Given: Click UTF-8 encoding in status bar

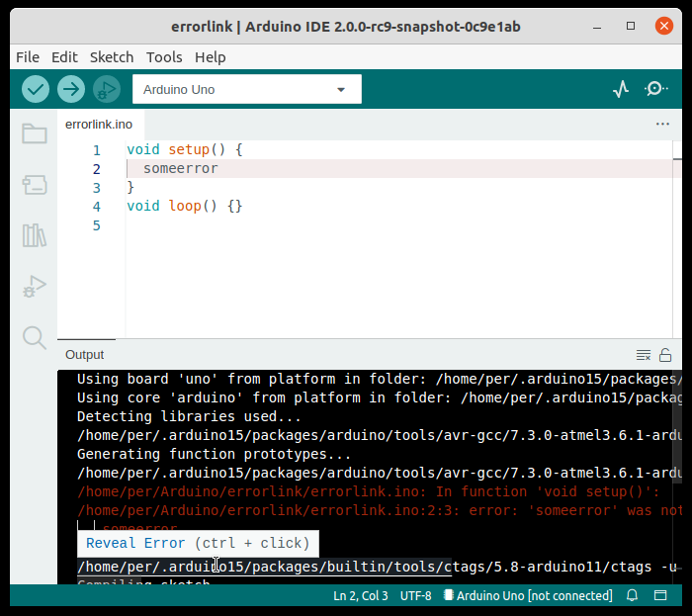Looking at the screenshot, I should [416, 595].
